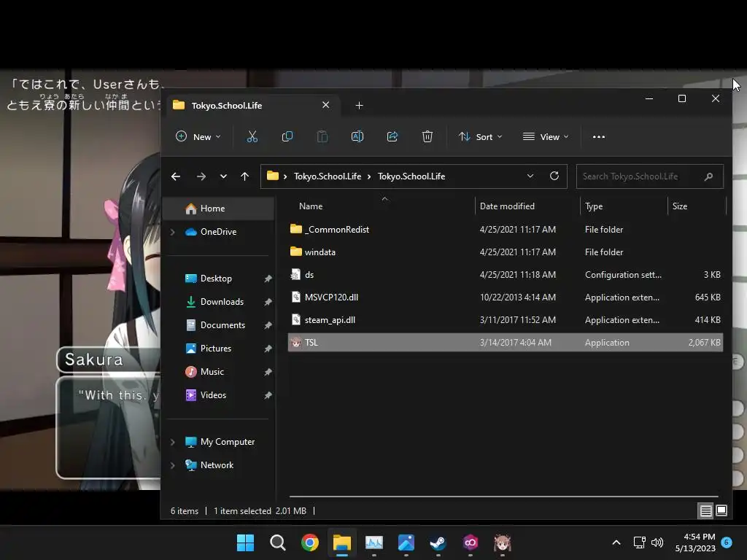Open clock and date flyout
The height and width of the screenshot is (560, 747).
[695, 542]
